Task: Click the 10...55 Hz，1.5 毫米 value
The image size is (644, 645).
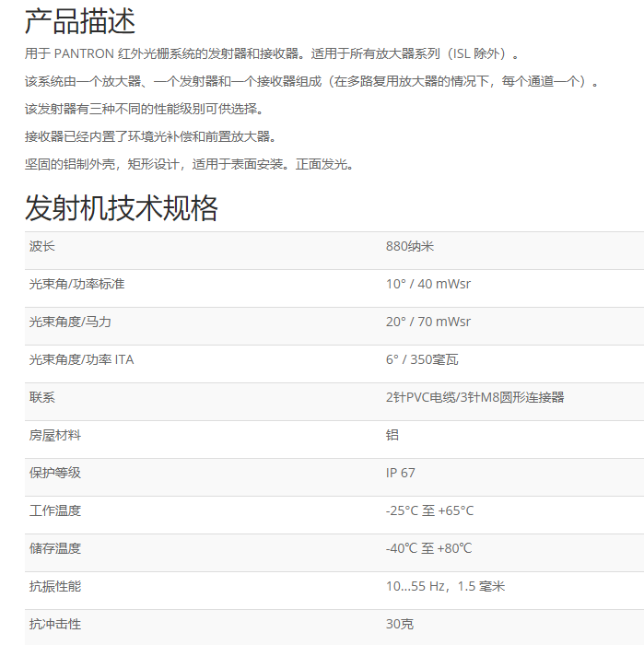Action: coord(445,586)
